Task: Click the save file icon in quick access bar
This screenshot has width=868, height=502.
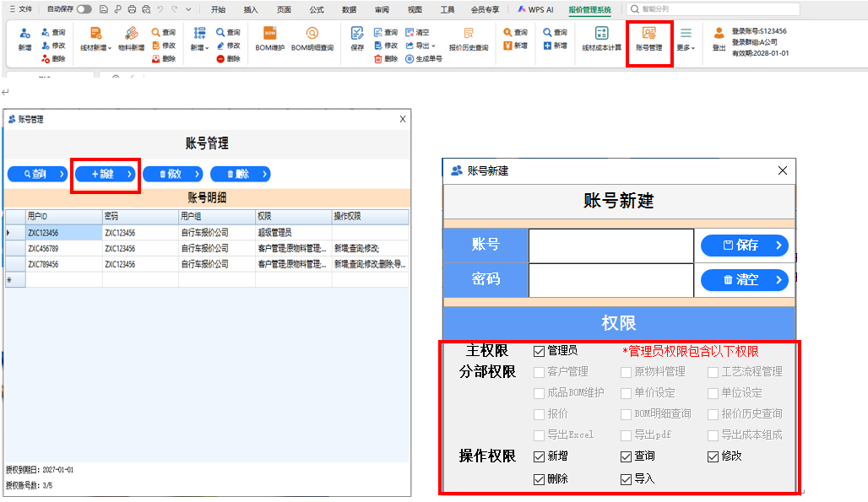Action: pyautogui.click(x=104, y=8)
